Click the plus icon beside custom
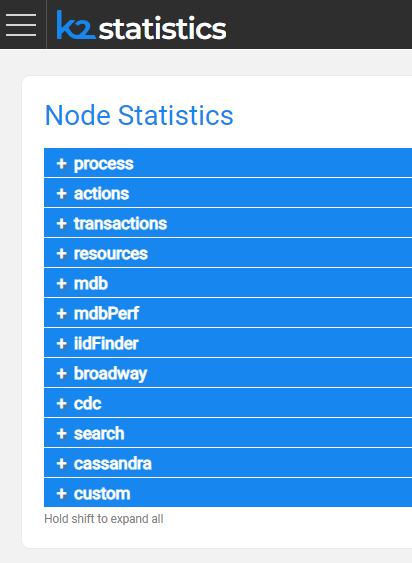This screenshot has width=412, height=563. 62,494
